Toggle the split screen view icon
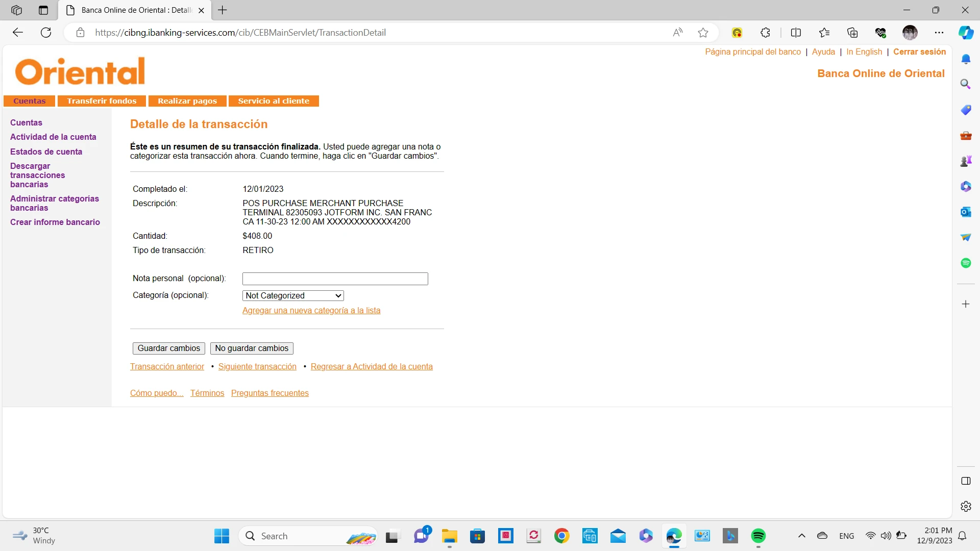The image size is (980, 551). tap(796, 32)
